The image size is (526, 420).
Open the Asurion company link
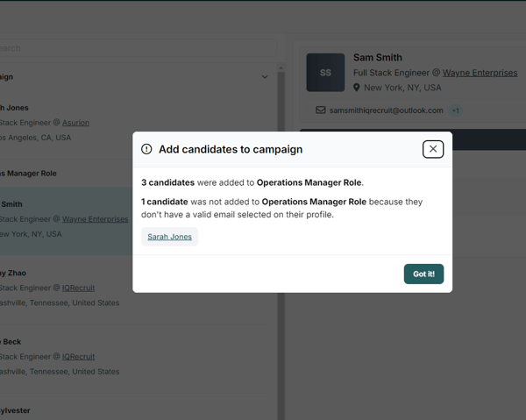click(75, 123)
